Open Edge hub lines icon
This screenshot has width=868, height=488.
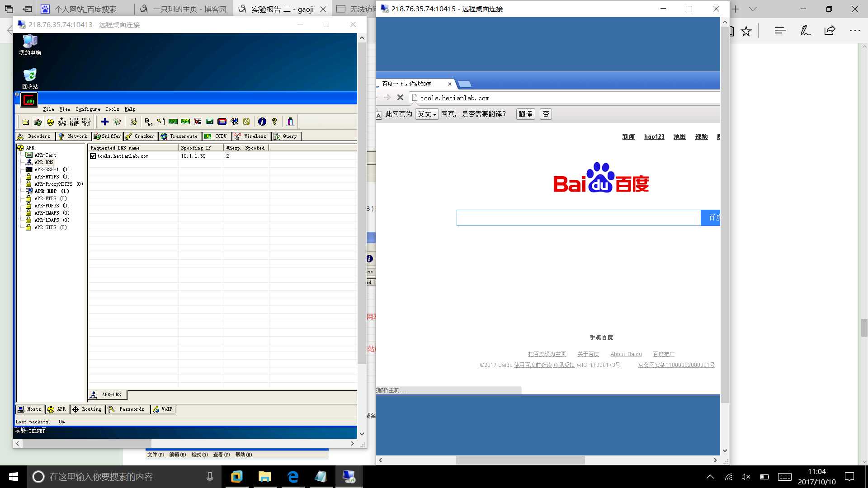[x=780, y=31]
